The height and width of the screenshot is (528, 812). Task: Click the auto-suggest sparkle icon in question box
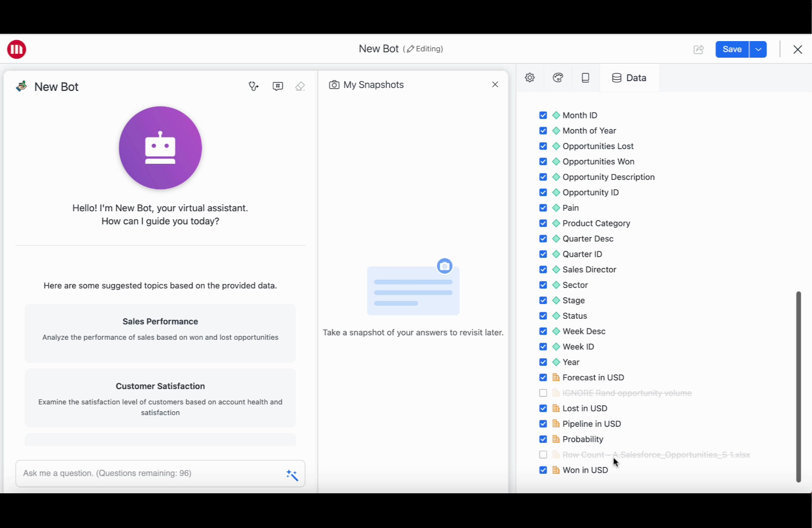coord(292,475)
